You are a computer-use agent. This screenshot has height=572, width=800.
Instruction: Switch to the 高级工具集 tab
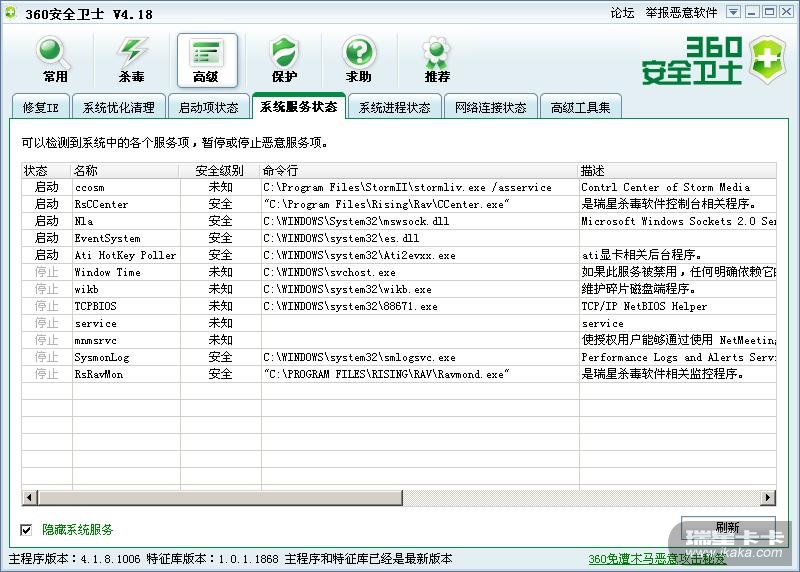coord(581,107)
